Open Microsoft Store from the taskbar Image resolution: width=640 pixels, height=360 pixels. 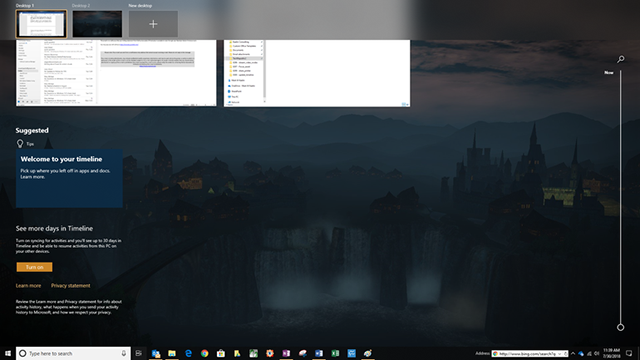click(x=221, y=353)
